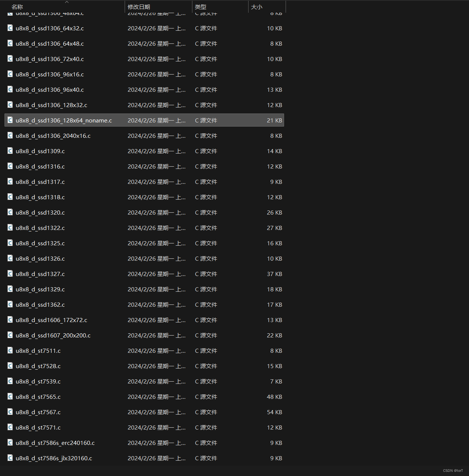The width and height of the screenshot is (469, 476).
Task: Click the 37 KB size cell
Action: pos(274,274)
